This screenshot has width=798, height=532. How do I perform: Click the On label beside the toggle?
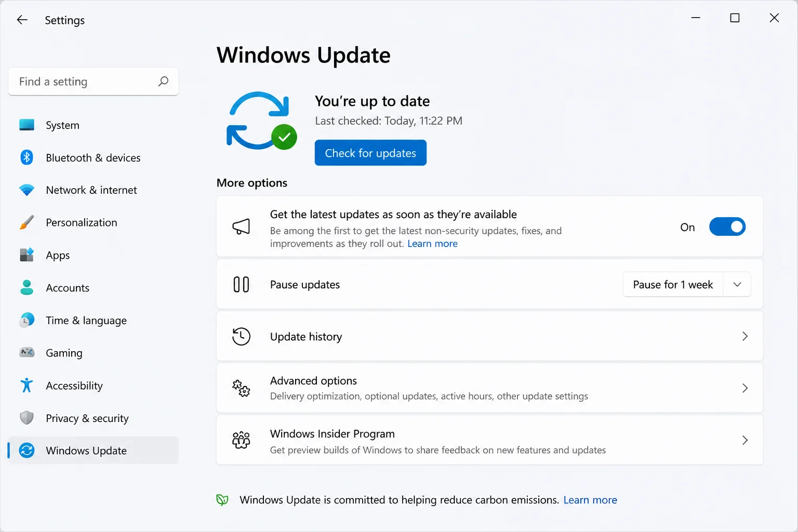(687, 227)
